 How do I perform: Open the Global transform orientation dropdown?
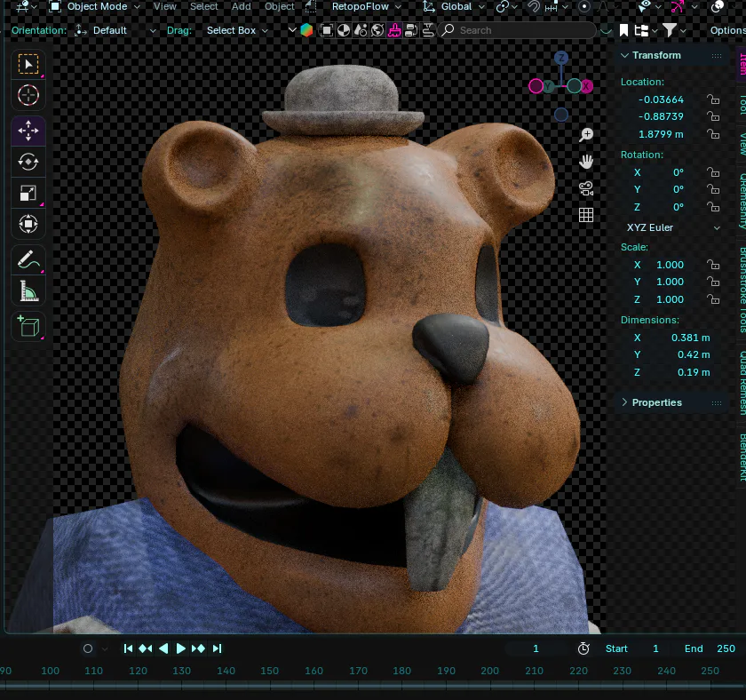[454, 6]
